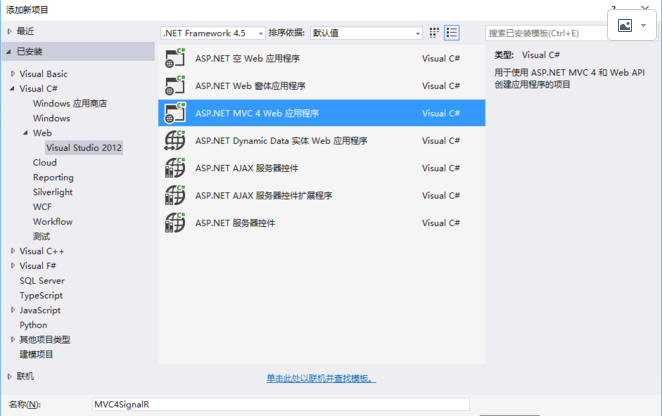Select the Windows tree item

coord(52,118)
